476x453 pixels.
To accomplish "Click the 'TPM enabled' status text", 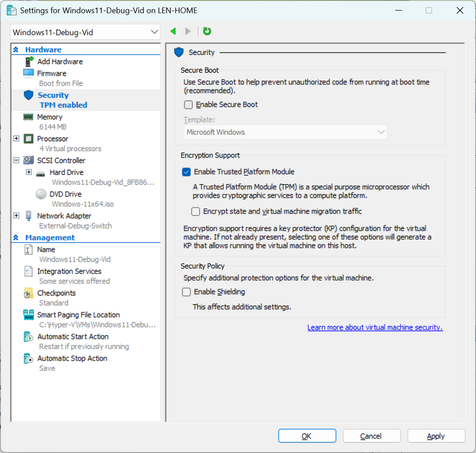I will tap(63, 105).
